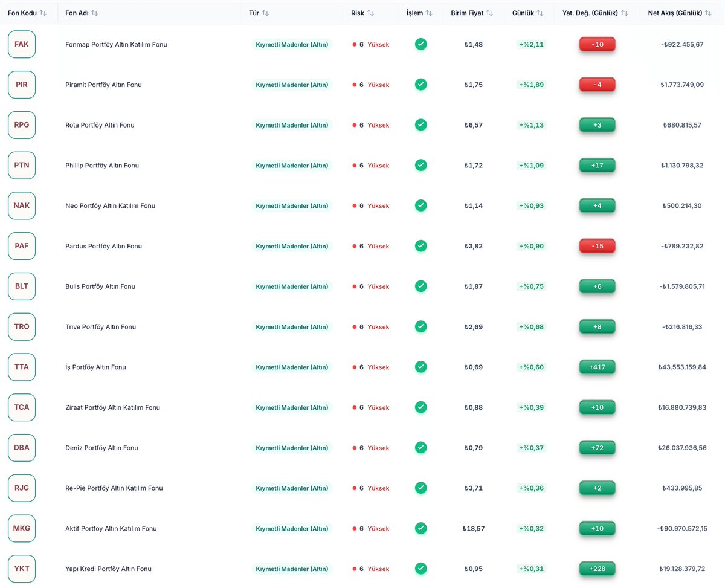Screen dimensions: 725x588
Task: Click İşlem checkmark icon for Aktif fund
Action: [421, 528]
